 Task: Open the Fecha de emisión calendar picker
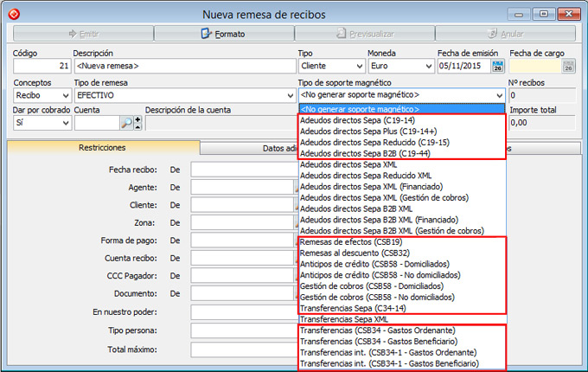[497, 66]
